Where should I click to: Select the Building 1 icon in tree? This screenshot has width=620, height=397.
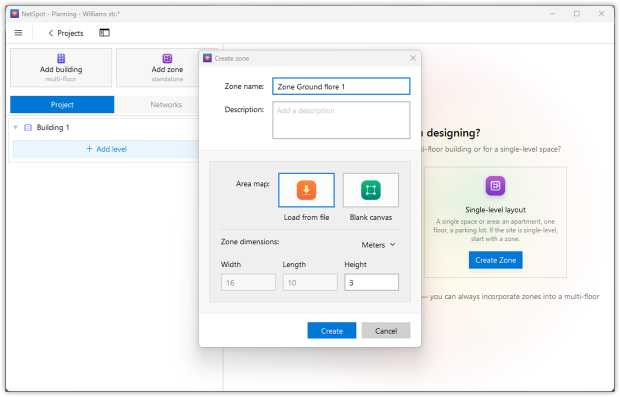pyautogui.click(x=28, y=127)
